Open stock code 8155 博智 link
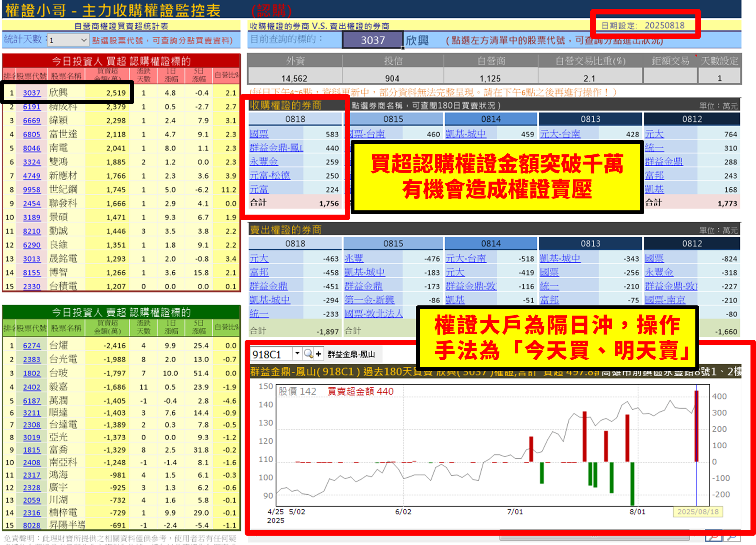Viewport: 756px width, 545px height. point(32,273)
